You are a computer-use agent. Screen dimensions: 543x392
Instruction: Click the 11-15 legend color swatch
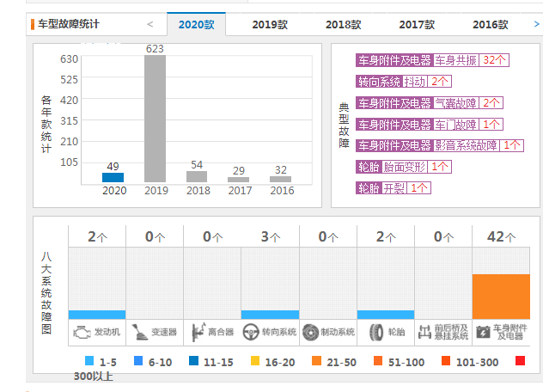coord(193,361)
